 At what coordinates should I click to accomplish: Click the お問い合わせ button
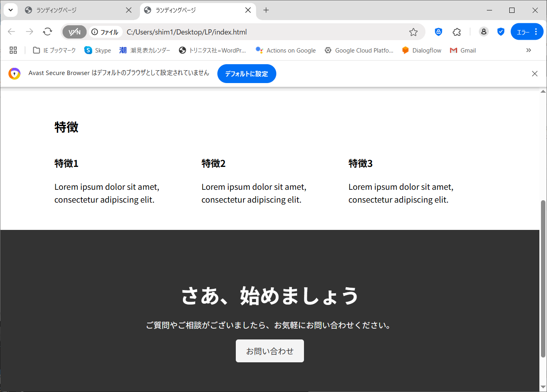pyautogui.click(x=270, y=351)
